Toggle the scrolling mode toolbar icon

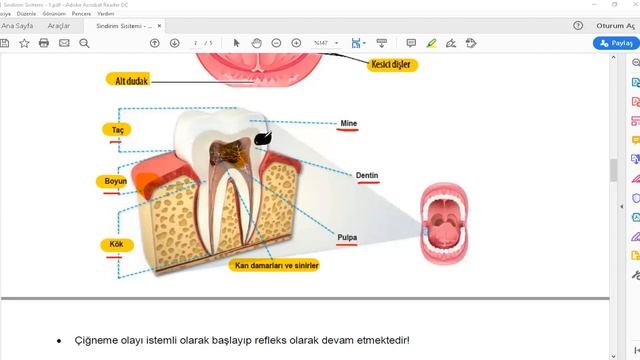382,43
